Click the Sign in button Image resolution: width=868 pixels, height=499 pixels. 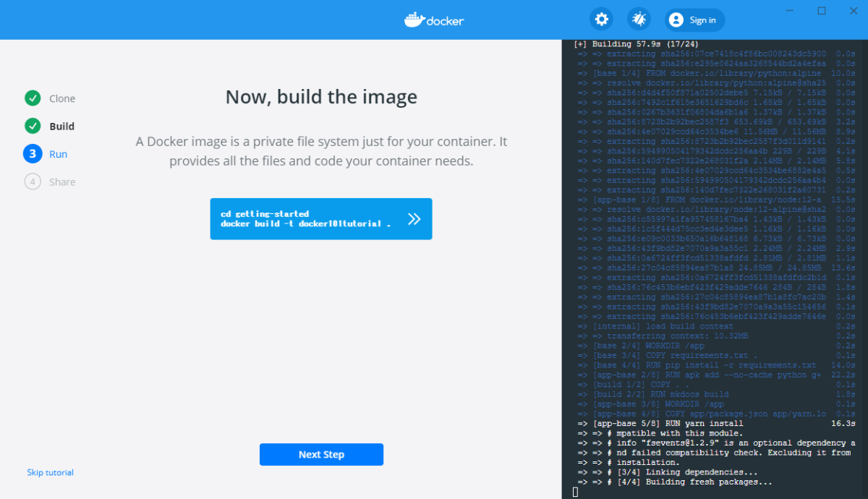coord(695,20)
